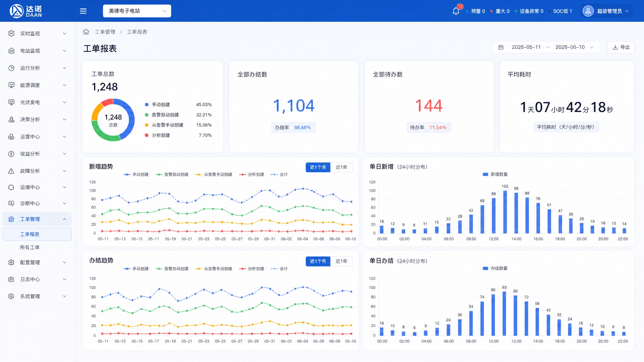Image resolution: width=644 pixels, height=362 pixels.
Task: Select 工单报表 submenu item
Action: point(37,234)
